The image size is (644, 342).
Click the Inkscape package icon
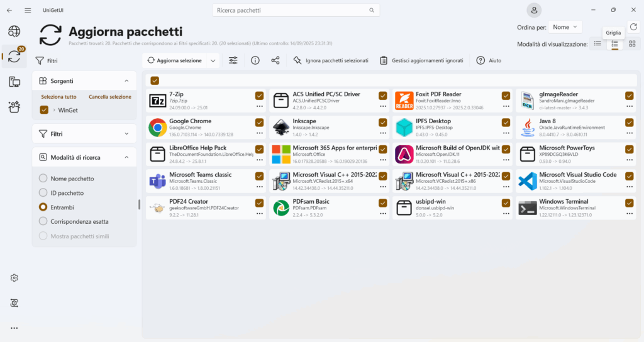click(281, 128)
